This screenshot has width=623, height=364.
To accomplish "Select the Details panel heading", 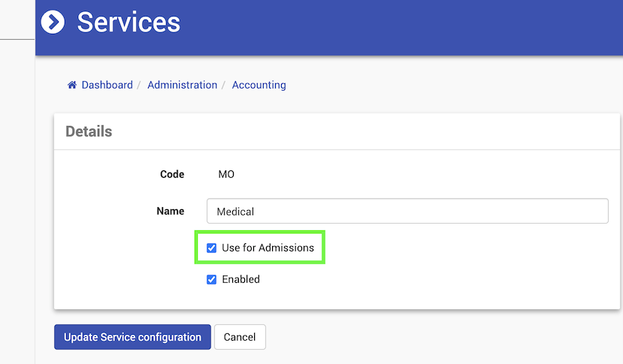I will pos(89,131).
